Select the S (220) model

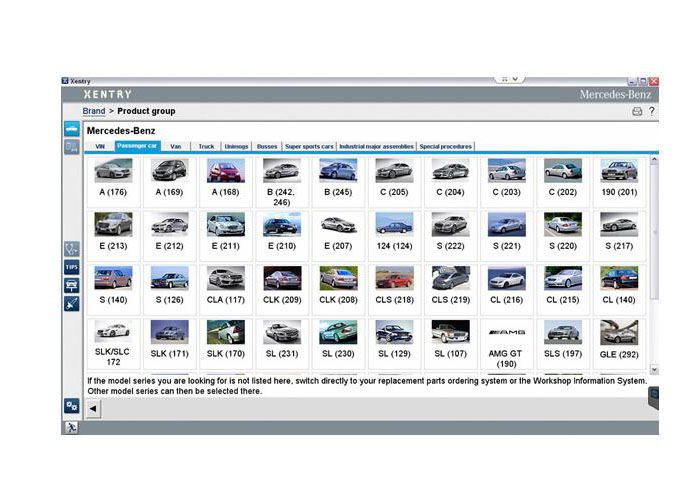563,236
